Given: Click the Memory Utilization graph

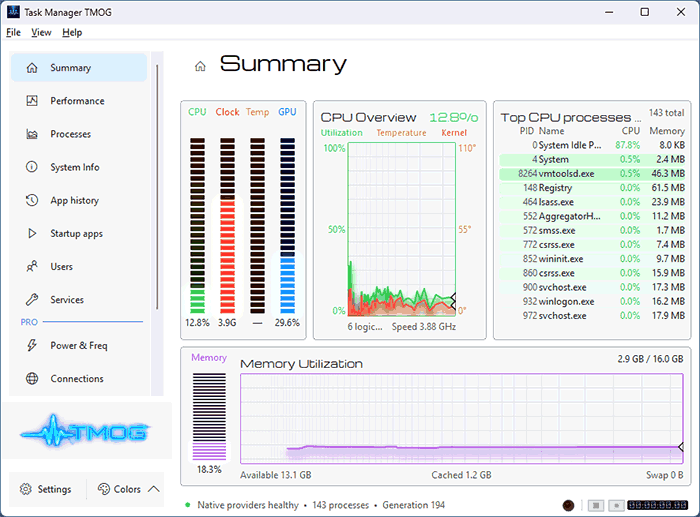Looking at the screenshot, I should 462,419.
